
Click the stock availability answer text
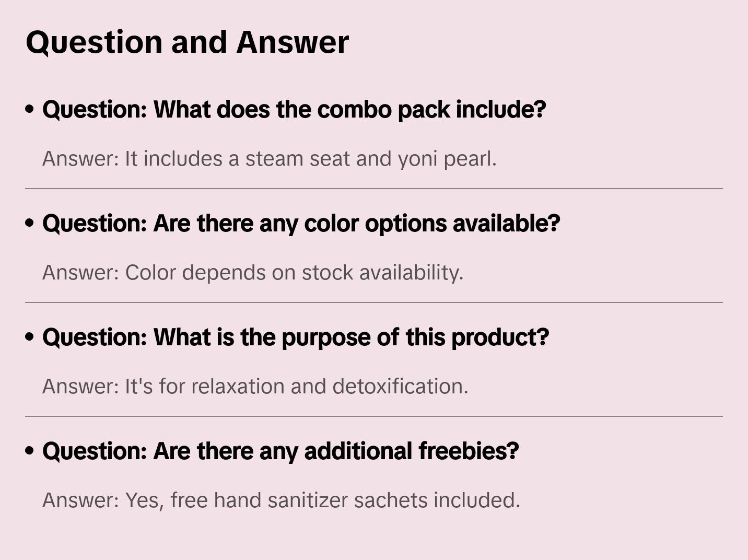[294, 273]
